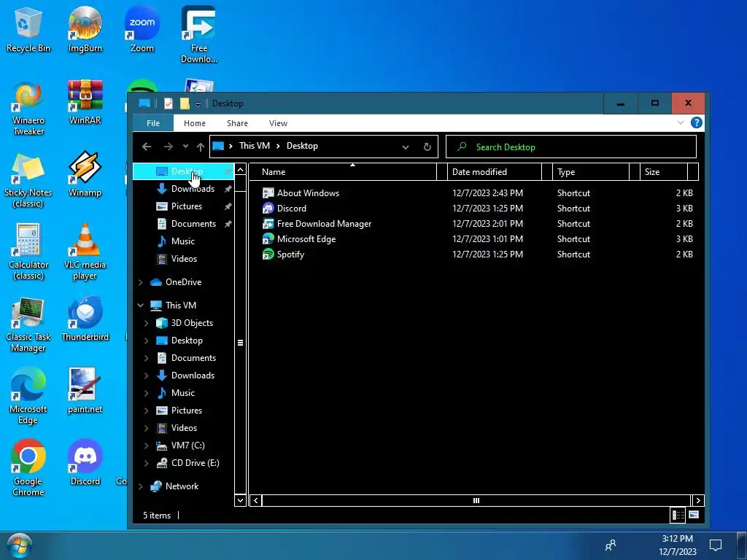The width and height of the screenshot is (747, 560).
Task: Select the WinRAR desktop icon
Action: [x=85, y=102]
